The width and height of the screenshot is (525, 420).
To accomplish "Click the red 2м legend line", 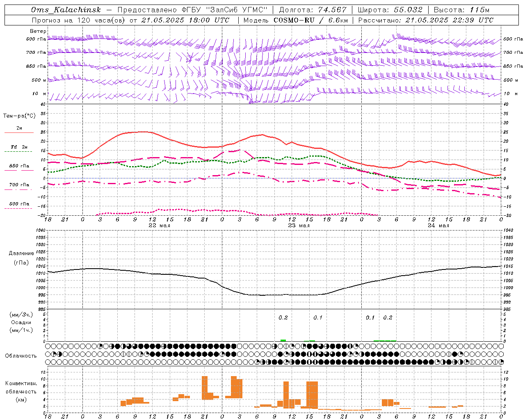I will coord(19,132).
